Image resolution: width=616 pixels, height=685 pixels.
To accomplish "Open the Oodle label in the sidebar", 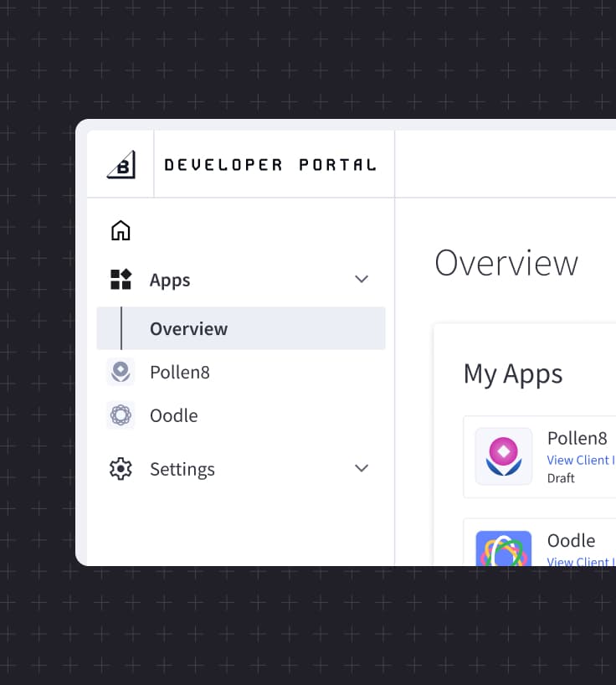I will pyautogui.click(x=173, y=415).
